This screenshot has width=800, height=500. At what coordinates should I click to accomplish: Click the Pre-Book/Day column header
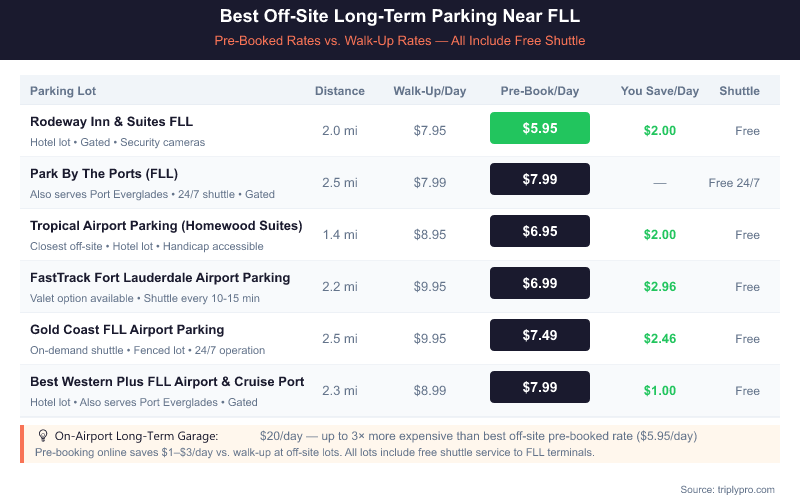pyautogui.click(x=540, y=91)
